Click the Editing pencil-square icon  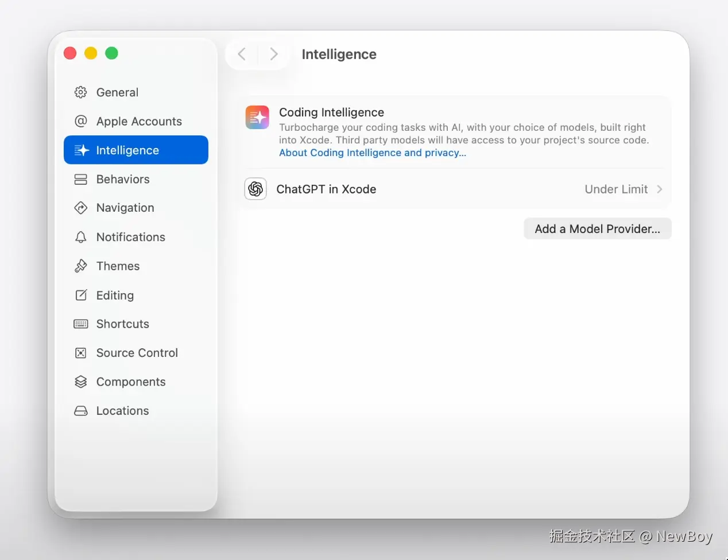[81, 295]
